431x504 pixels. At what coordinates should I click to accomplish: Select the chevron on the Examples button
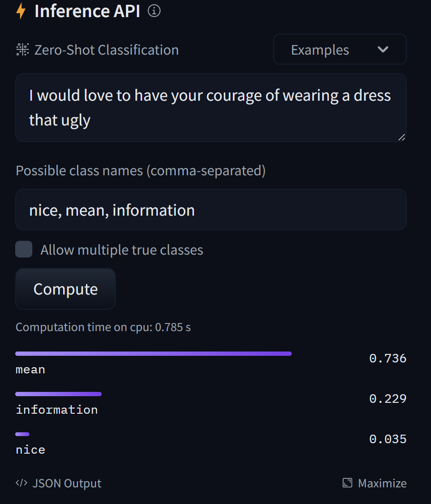(383, 49)
